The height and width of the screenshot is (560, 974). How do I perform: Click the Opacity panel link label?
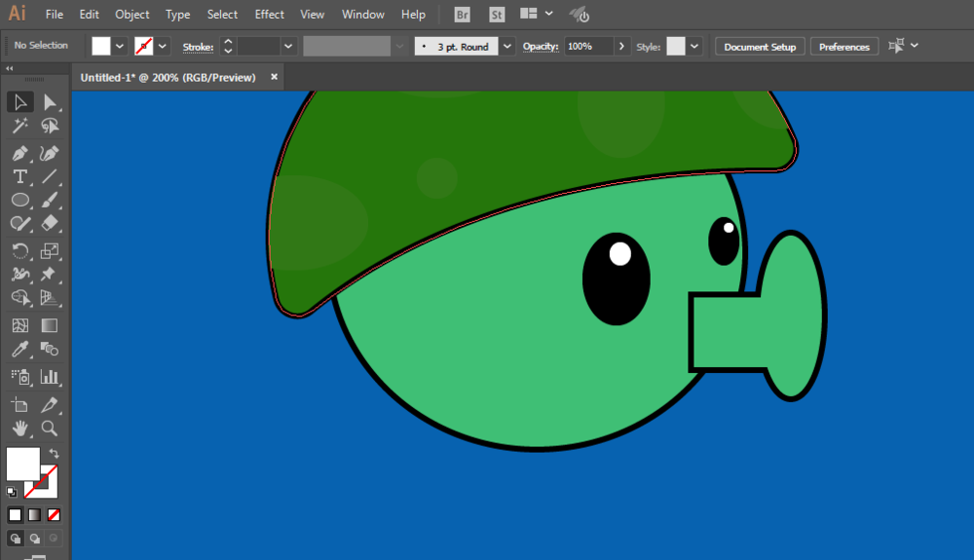pos(541,46)
